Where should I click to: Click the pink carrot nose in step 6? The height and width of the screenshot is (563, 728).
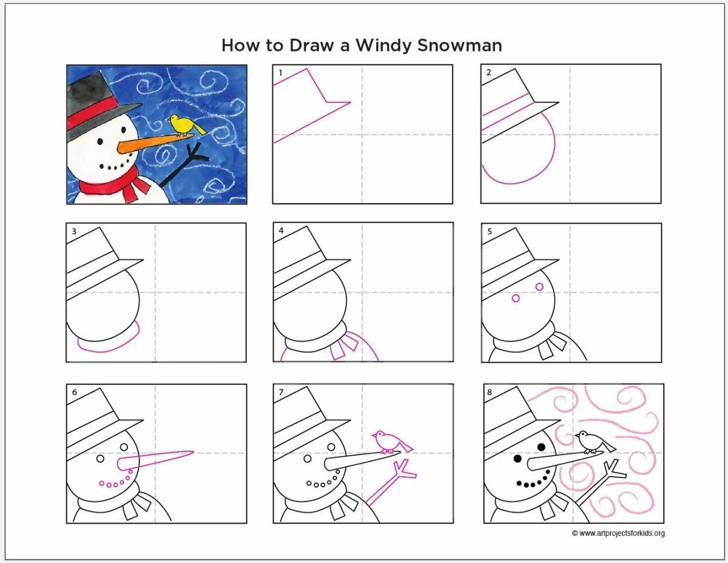tap(155, 460)
